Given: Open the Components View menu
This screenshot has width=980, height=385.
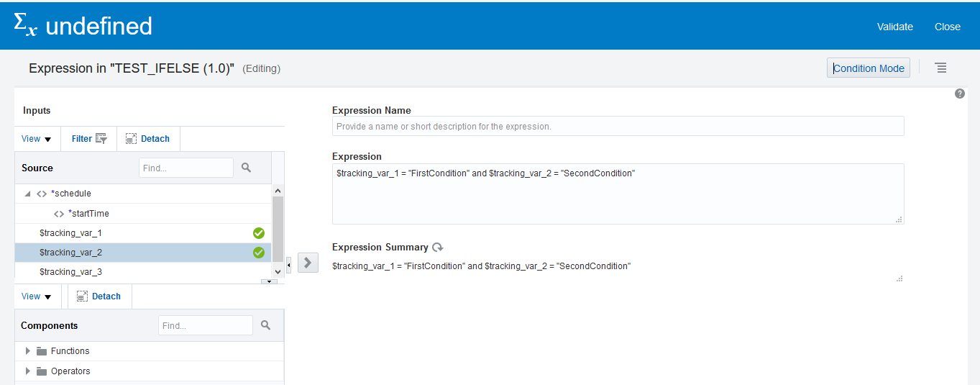Looking at the screenshot, I should tap(37, 296).
